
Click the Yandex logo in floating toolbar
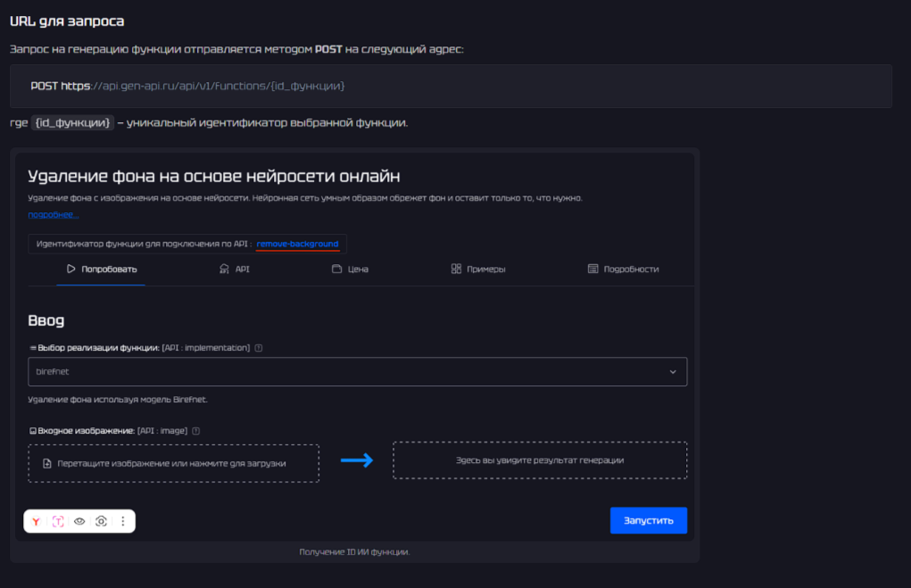pyautogui.click(x=37, y=521)
